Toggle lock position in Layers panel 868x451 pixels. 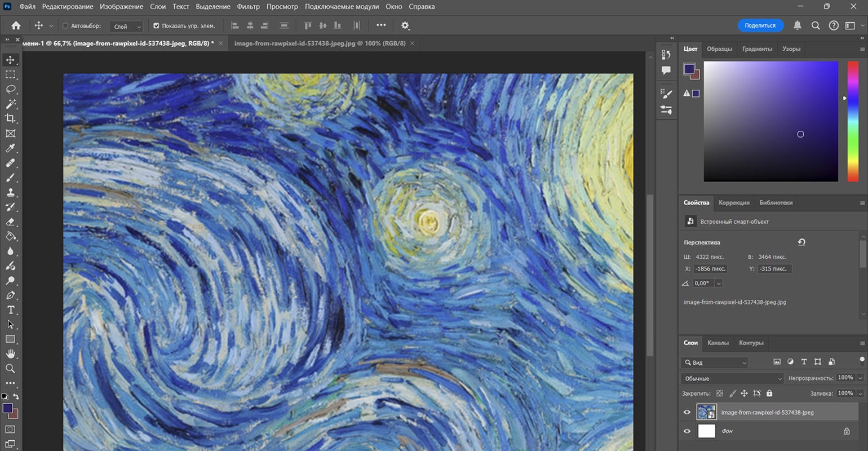point(745,393)
